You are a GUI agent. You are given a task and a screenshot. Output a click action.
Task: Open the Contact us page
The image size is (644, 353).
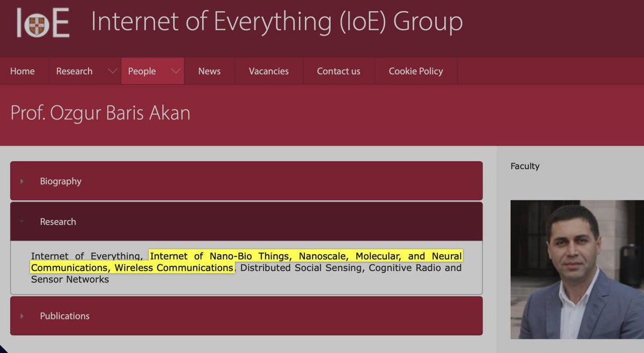tap(339, 71)
